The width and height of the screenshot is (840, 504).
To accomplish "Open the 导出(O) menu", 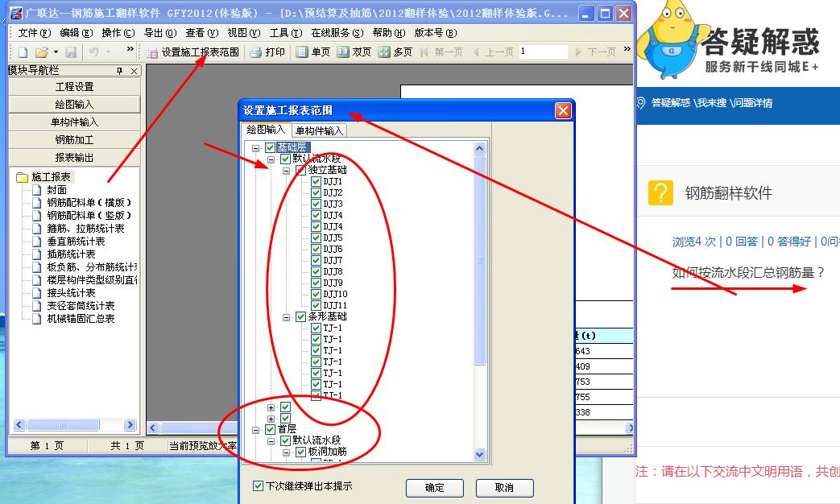I will [x=160, y=33].
